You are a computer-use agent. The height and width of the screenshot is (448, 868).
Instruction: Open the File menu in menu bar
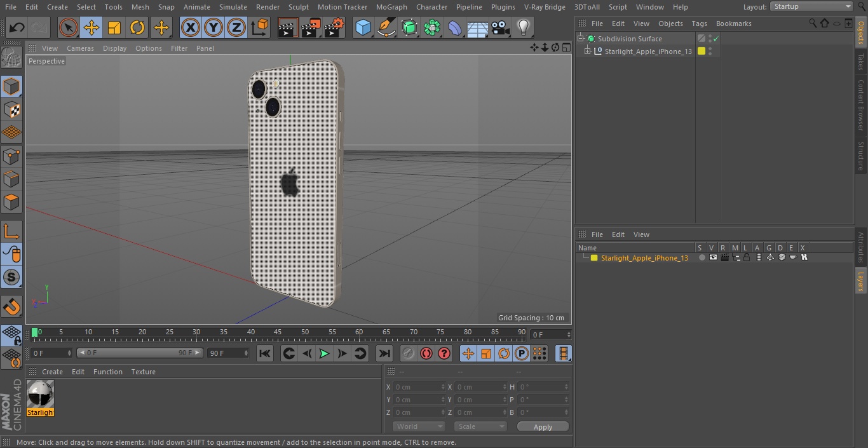tap(11, 7)
